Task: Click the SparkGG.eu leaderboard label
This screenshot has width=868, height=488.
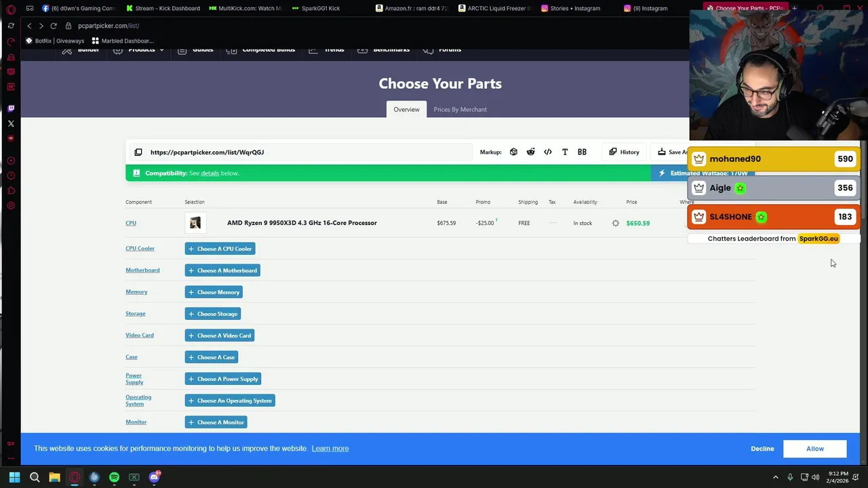Action: point(818,239)
